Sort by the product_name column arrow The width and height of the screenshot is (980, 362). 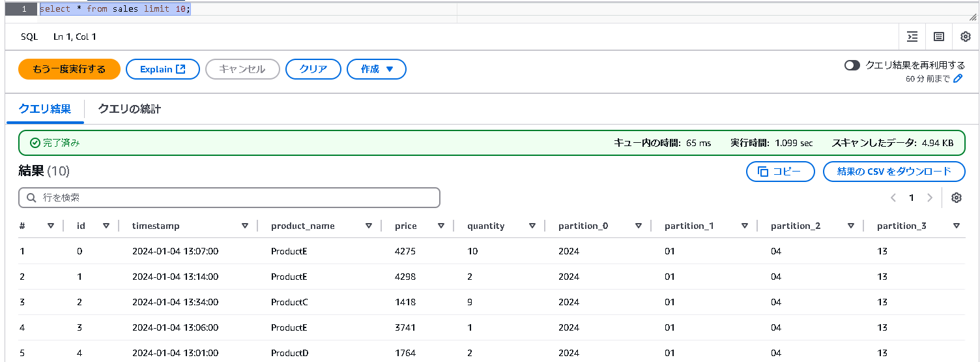coord(369,226)
